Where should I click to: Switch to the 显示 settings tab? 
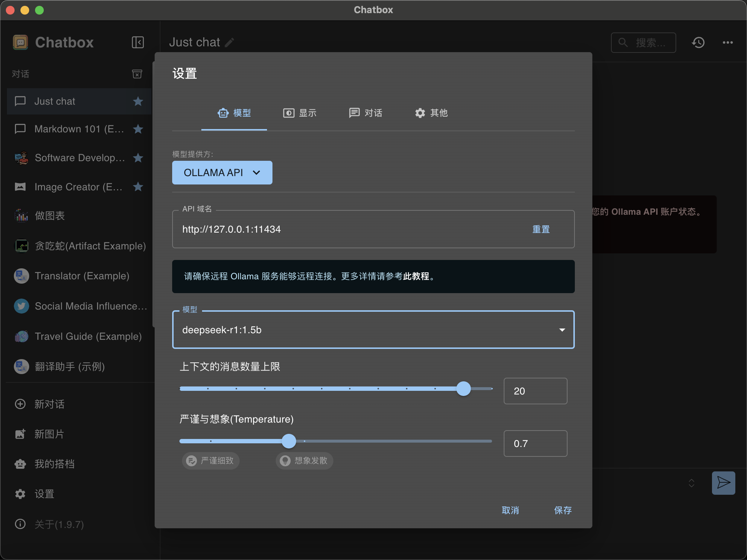coord(300,113)
